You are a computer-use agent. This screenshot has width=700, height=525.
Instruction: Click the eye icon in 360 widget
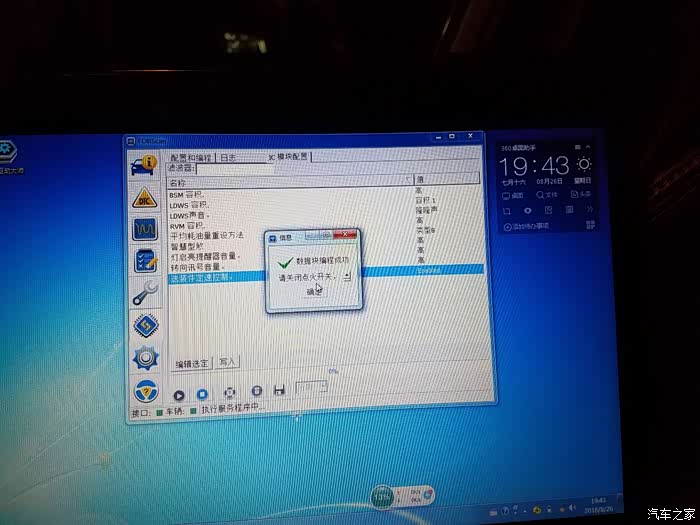[528, 211]
